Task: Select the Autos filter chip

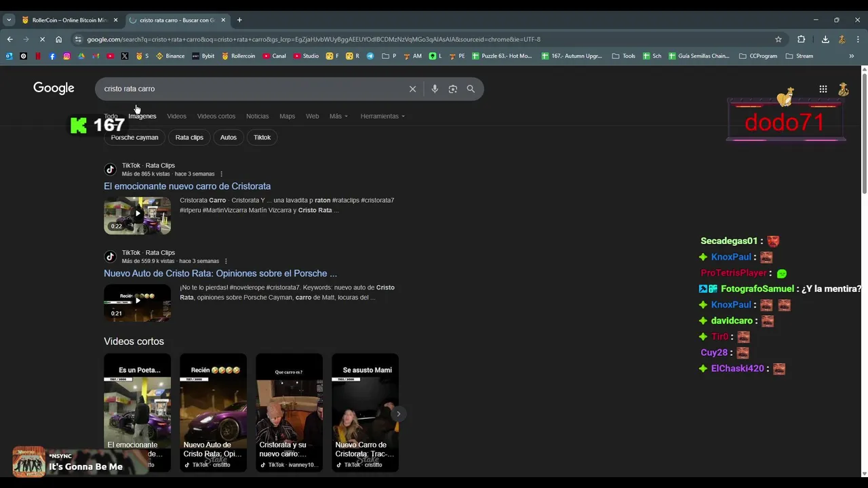Action: (x=229, y=138)
